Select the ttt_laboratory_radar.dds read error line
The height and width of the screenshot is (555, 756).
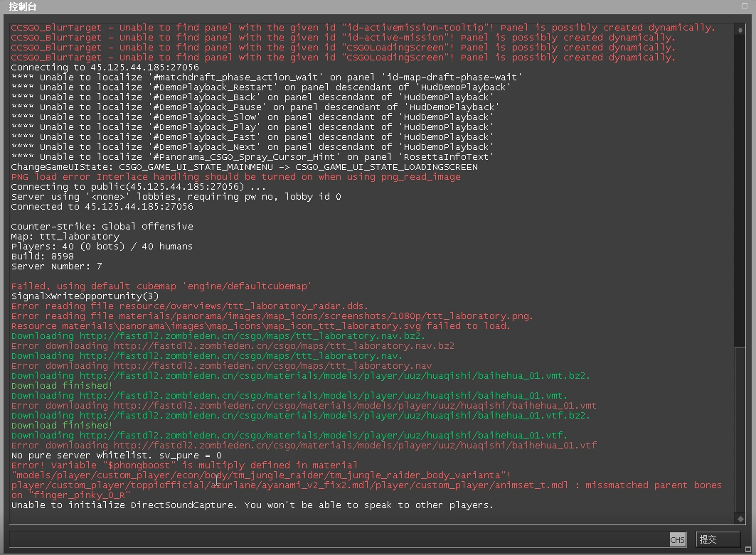pyautogui.click(x=189, y=306)
